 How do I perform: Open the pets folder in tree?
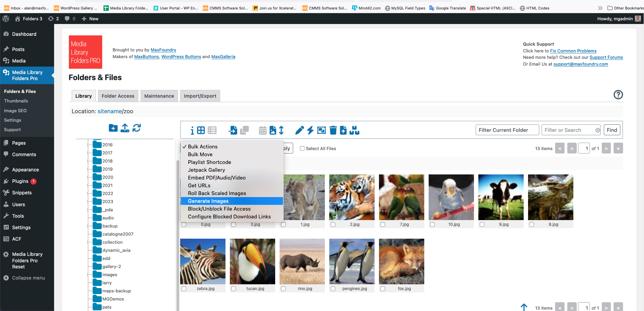pos(102,307)
